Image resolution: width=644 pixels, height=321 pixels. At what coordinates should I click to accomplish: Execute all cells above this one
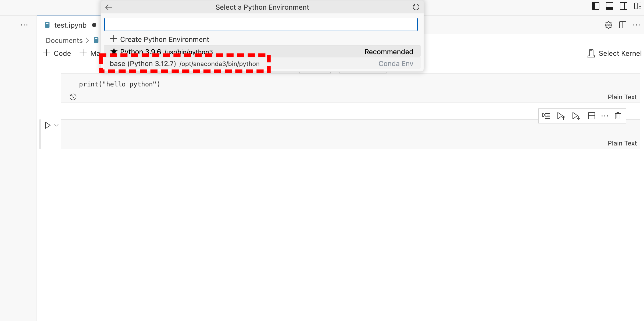561,116
